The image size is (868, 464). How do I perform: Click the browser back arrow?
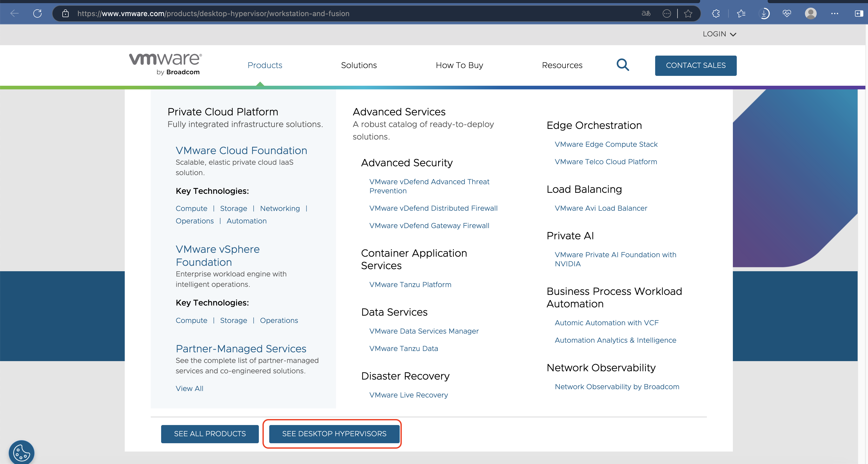(x=15, y=14)
